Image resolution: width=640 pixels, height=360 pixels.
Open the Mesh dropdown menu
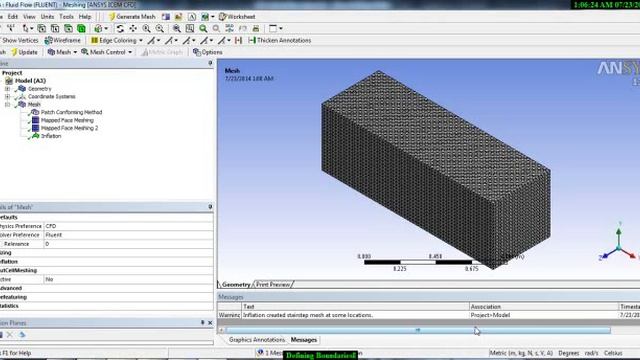tap(62, 52)
